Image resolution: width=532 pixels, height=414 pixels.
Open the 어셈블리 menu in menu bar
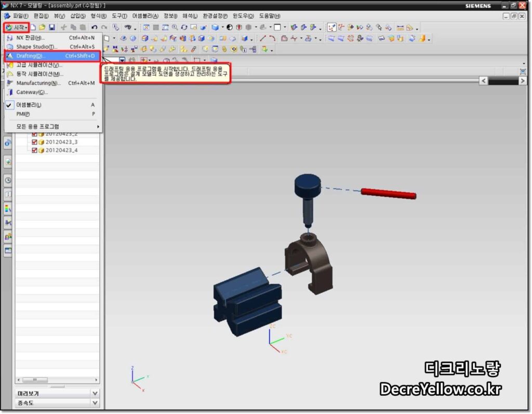[145, 16]
